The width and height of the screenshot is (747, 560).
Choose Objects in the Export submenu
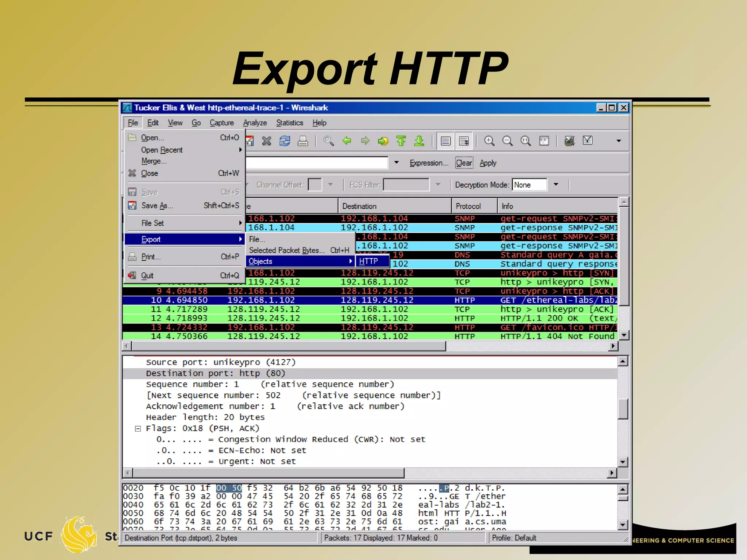[301, 261]
